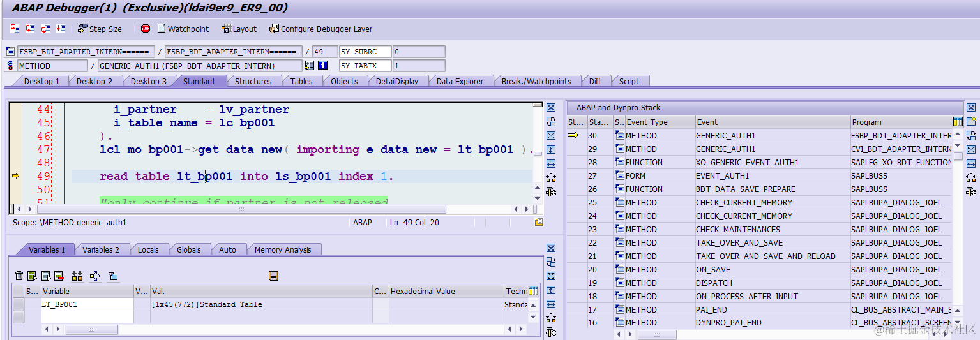This screenshot has height=340, width=980.
Task: Click the orange save icon in Variables panel
Action: coord(273,276)
